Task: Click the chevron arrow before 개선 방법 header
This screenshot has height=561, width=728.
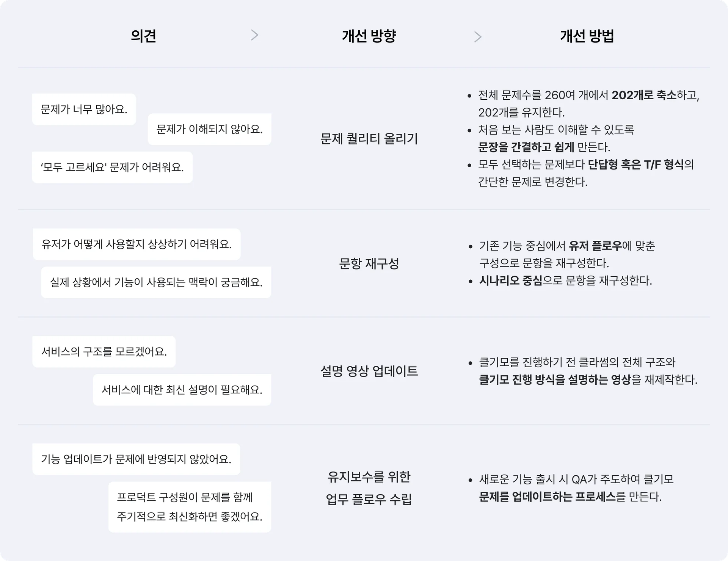Action: point(478,37)
